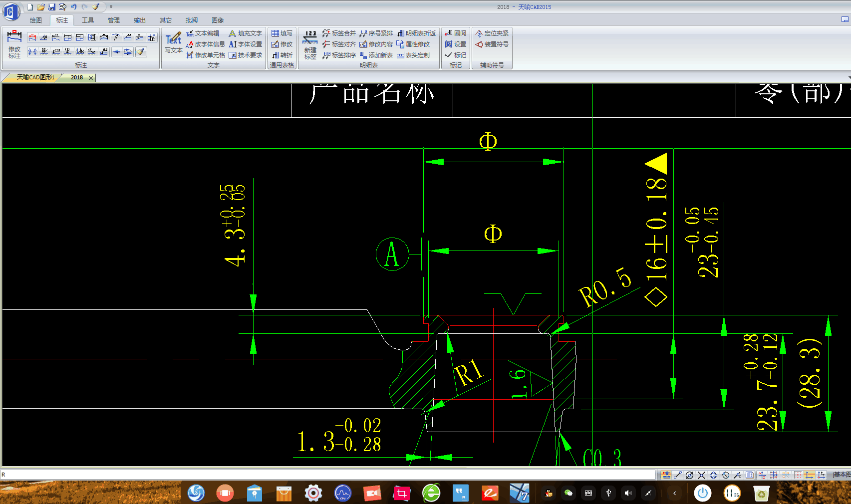
Task: Open the 管理 ribbon tab
Action: point(114,20)
